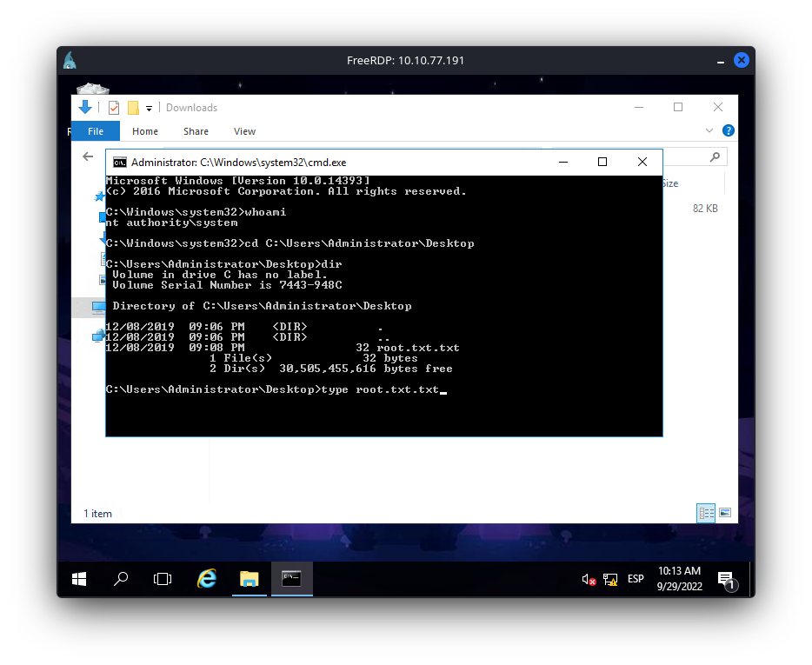812x665 pixels.
Task: Click the muted volume tray icon
Action: click(589, 579)
